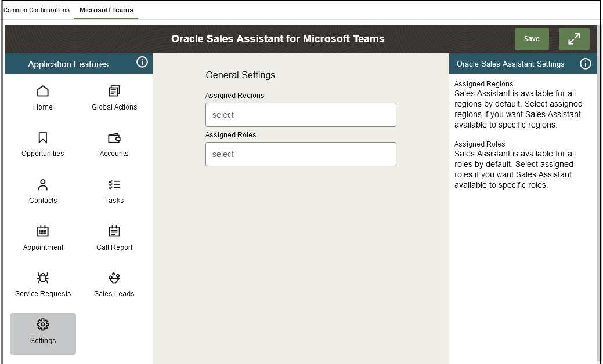This screenshot has height=364, width=603.
Task: Click Assigned Regions help heading in right panel
Action: [484, 83]
